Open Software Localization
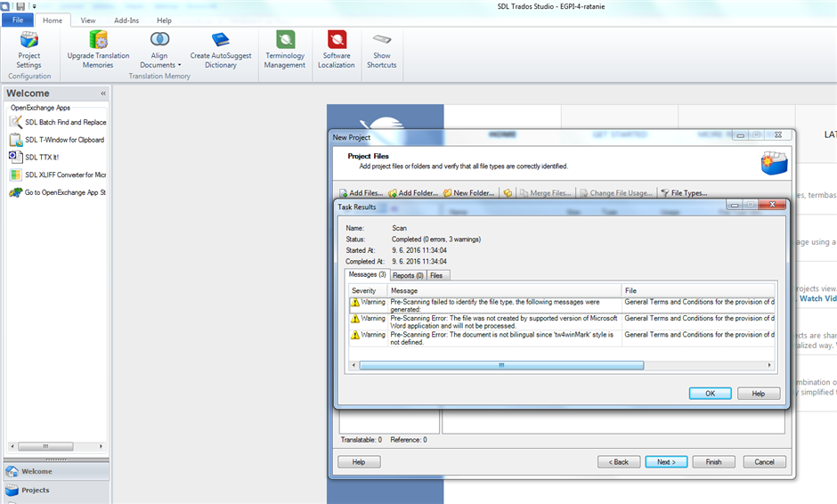This screenshot has width=837, height=504. coord(337,50)
